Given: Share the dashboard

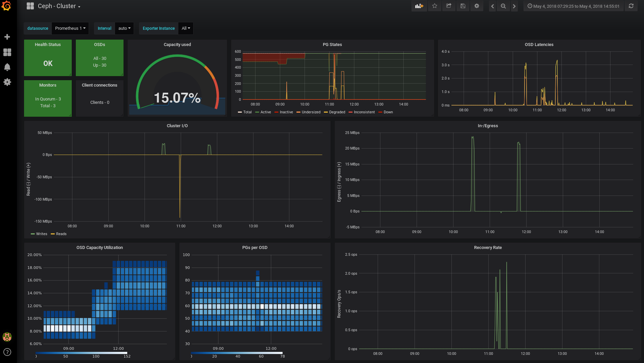Looking at the screenshot, I should (x=449, y=6).
